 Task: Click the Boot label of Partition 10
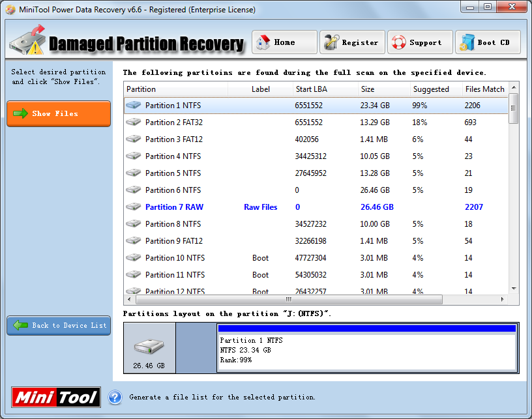260,258
